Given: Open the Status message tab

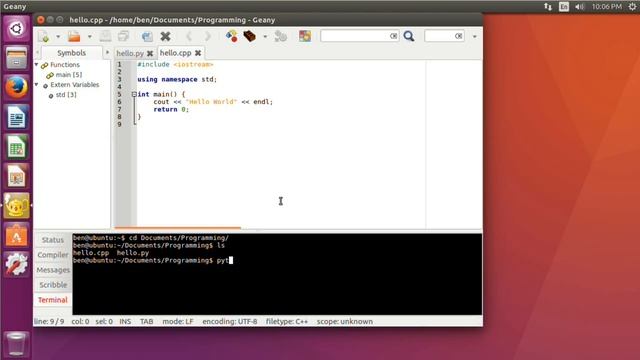Looking at the screenshot, I should tap(53, 240).
